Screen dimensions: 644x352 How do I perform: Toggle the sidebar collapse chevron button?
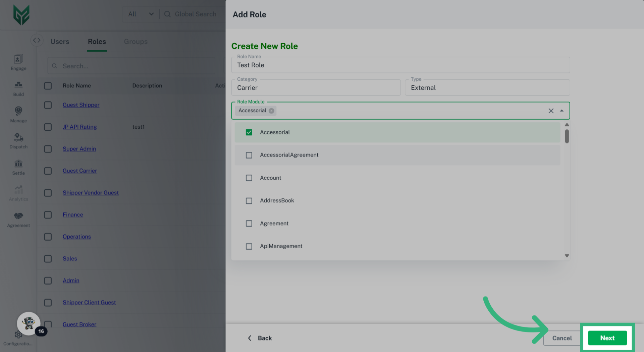click(x=37, y=40)
